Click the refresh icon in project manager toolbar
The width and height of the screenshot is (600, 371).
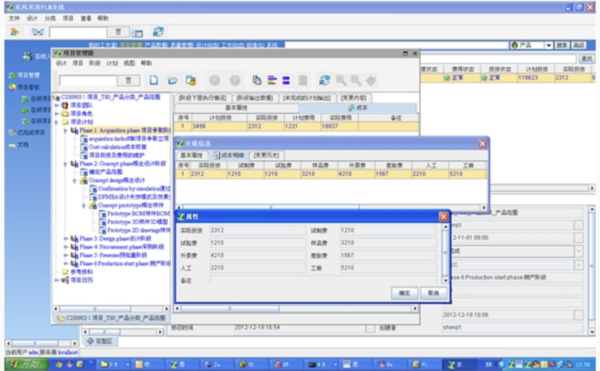click(x=324, y=80)
